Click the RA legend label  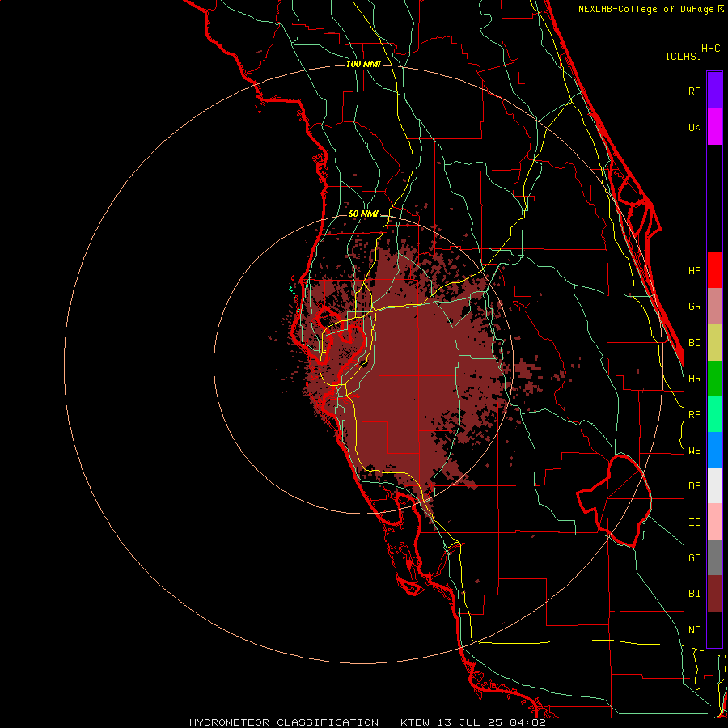(694, 415)
